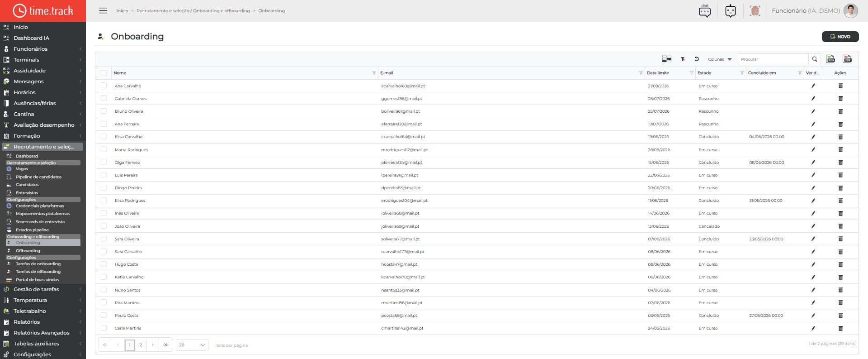Click the refresh icon in the toolbar
868x359 pixels.
[697, 59]
